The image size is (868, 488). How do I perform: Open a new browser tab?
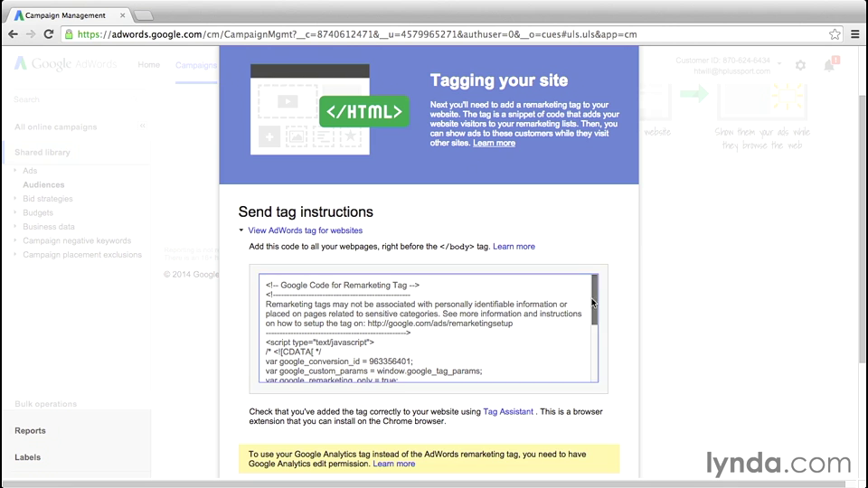(144, 15)
